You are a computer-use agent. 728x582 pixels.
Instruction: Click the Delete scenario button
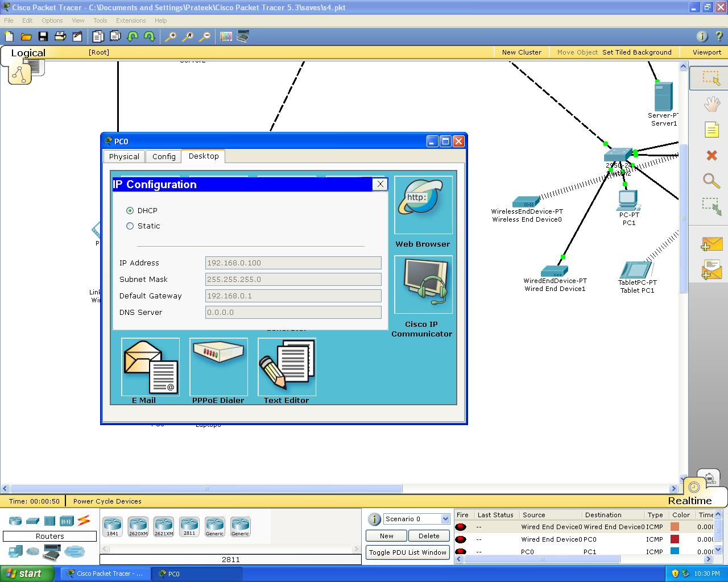point(429,536)
